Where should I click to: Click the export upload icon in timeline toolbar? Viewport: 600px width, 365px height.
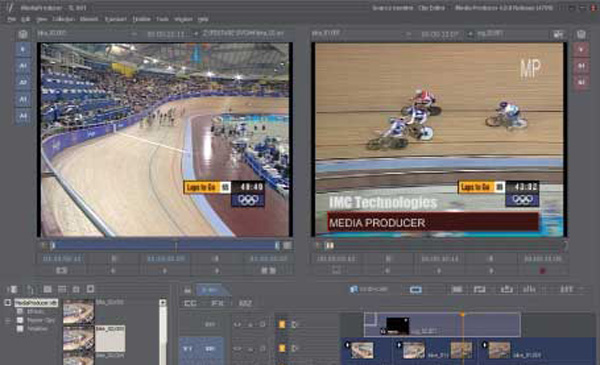pyautogui.click(x=507, y=289)
